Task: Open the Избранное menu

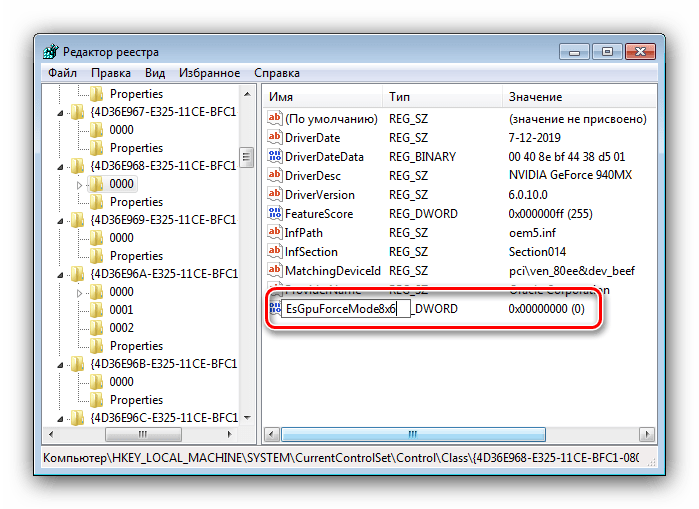Action: 209,73
